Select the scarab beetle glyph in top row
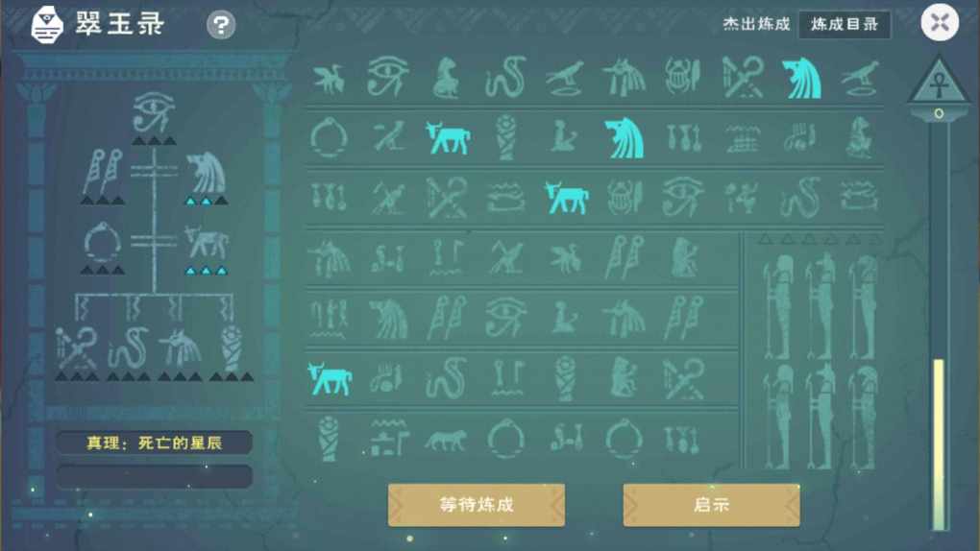980x551 pixels. coord(681,77)
